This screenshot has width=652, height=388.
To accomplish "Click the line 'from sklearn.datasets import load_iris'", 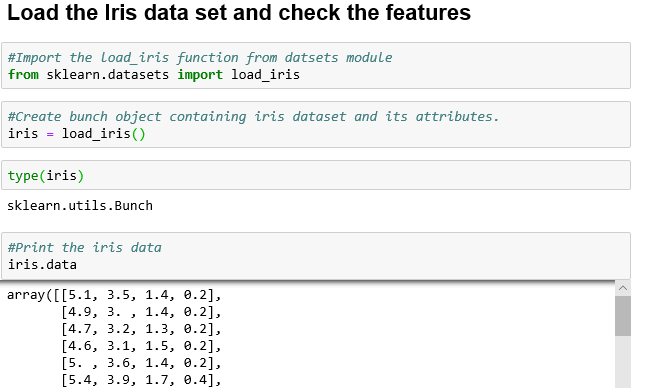I will pyautogui.click(x=154, y=75).
